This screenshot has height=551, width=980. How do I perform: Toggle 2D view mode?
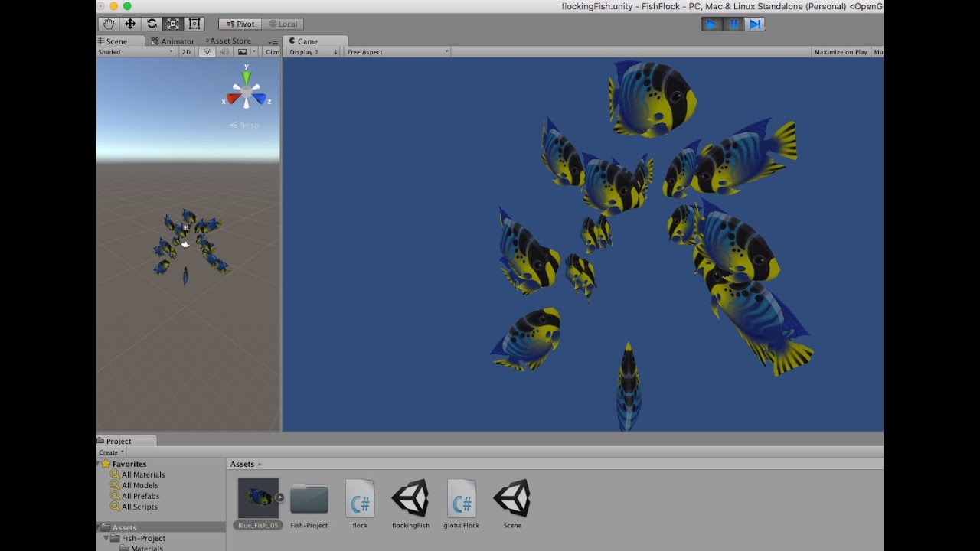[185, 51]
